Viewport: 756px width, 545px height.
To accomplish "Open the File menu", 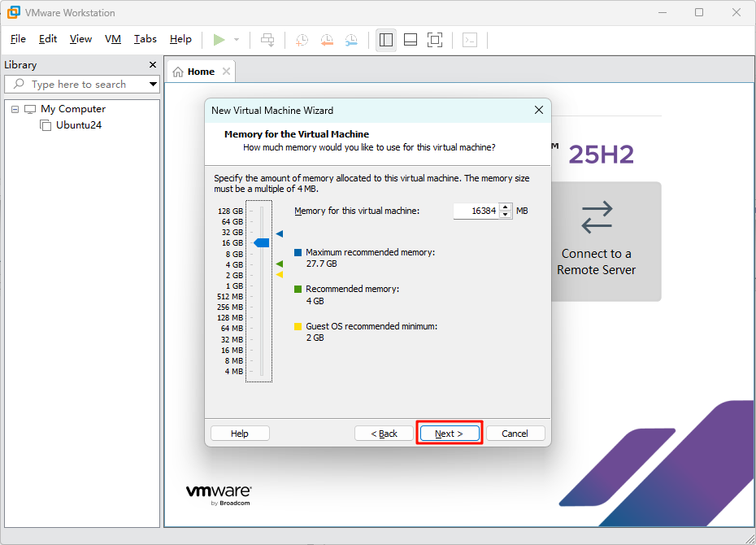I will 18,39.
